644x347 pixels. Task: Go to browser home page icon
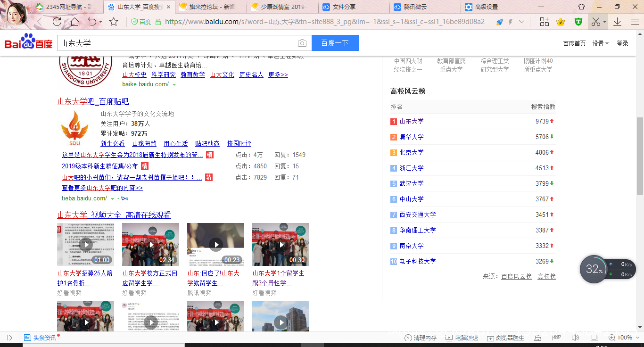74,22
